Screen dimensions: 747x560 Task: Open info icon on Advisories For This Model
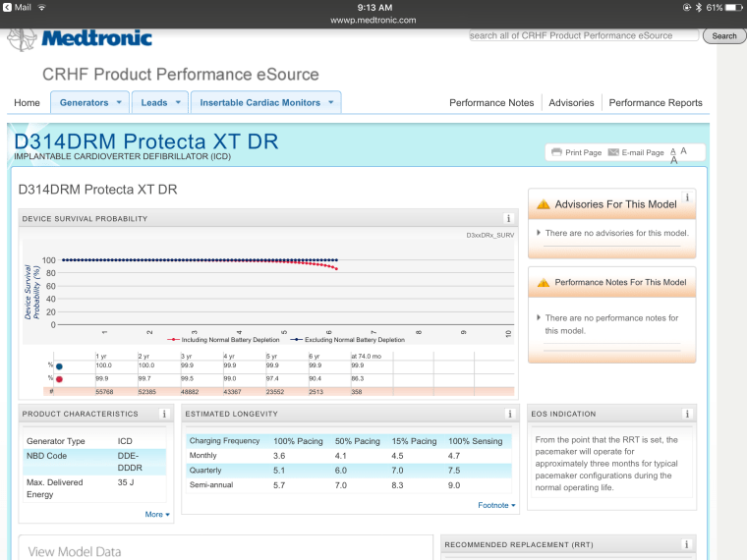687,197
